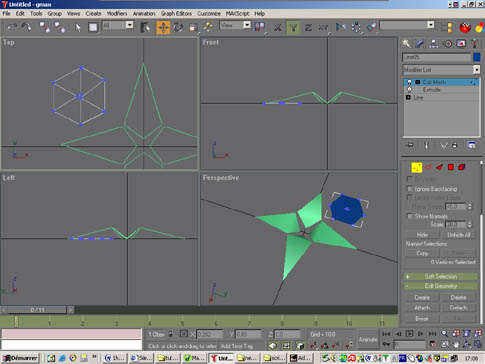Click the Undo arrow icon
The width and height of the screenshot is (485, 364).
tap(12, 27)
